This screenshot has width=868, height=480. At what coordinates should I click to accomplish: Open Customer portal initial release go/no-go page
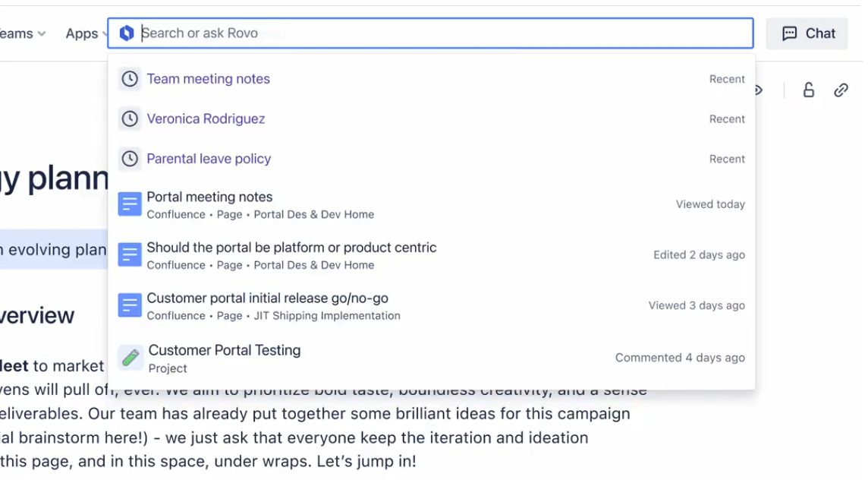pos(267,298)
